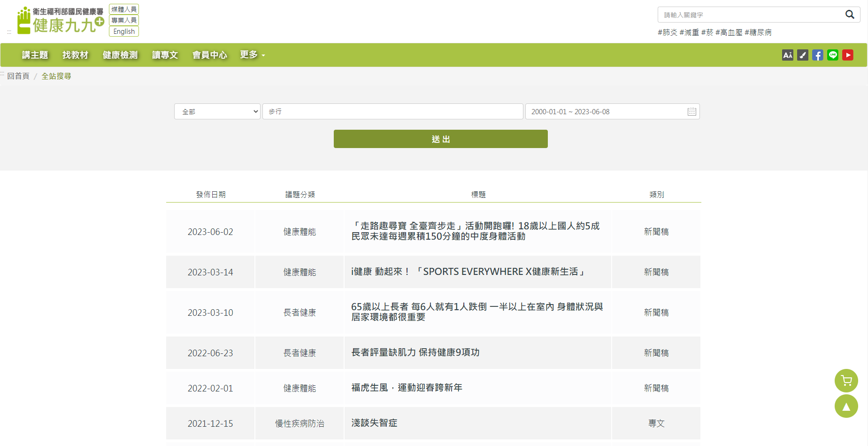The height and width of the screenshot is (446, 868).
Task: Click 新聞稿 type in 2022-06-23 row
Action: tap(656, 353)
